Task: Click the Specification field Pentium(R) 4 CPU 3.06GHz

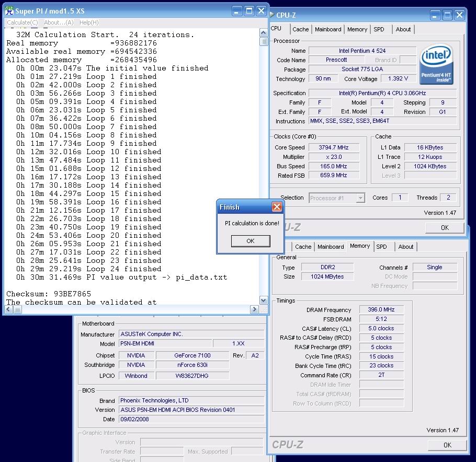Action: (x=382, y=93)
